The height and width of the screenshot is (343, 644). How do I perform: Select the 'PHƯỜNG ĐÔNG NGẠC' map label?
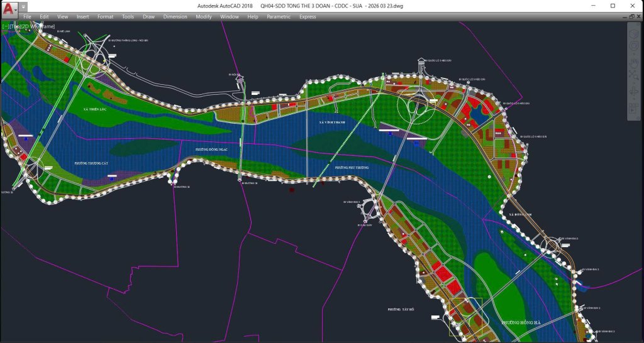(x=211, y=150)
